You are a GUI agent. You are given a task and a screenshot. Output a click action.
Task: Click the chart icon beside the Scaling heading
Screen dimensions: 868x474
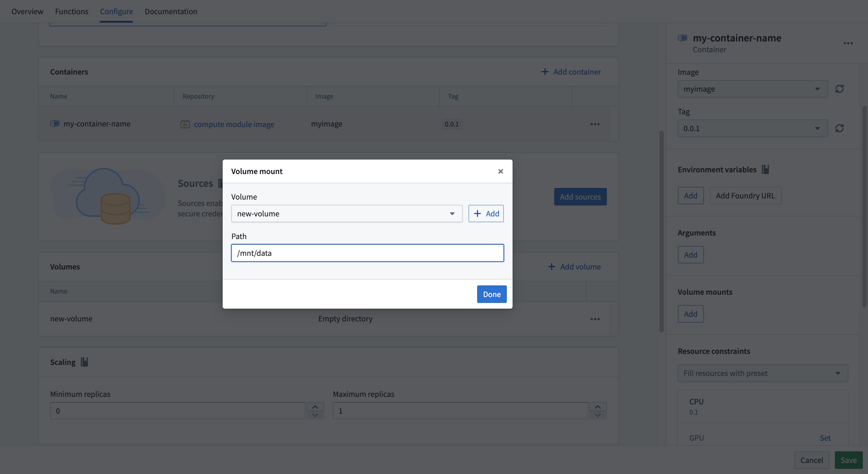[x=84, y=362]
